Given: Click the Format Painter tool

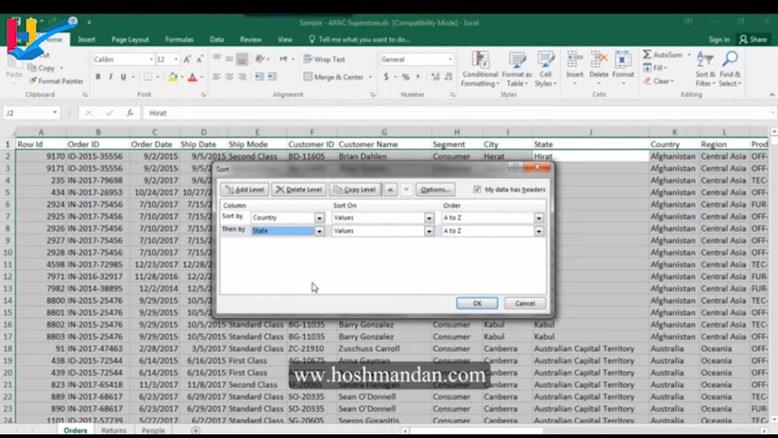Looking at the screenshot, I should pos(56,81).
